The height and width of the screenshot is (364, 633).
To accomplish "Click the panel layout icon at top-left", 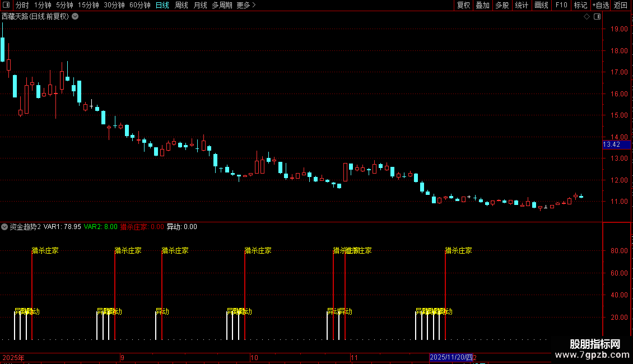I will (6, 5).
